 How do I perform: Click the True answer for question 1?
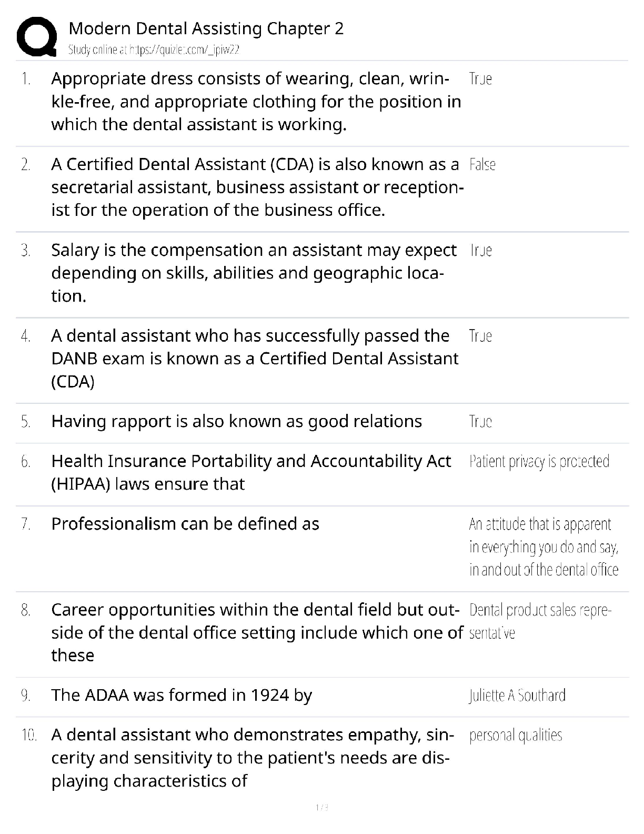coord(480,79)
